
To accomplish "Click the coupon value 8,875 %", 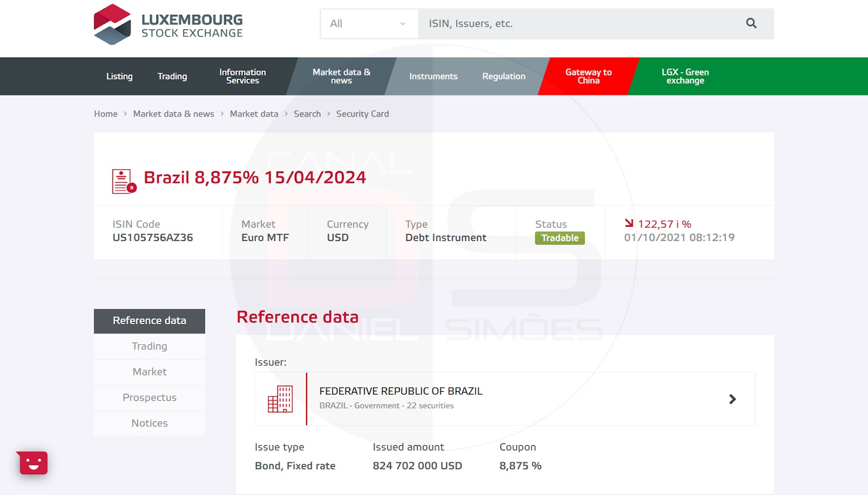I will coord(520,466).
